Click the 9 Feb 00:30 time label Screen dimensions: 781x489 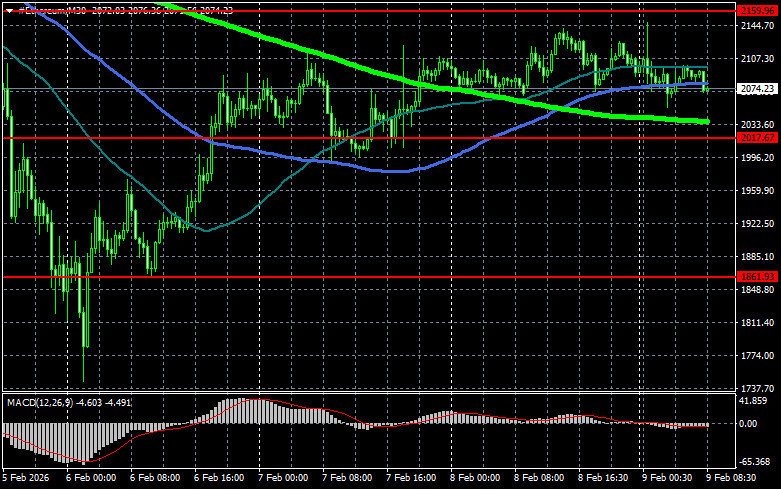(x=667, y=478)
